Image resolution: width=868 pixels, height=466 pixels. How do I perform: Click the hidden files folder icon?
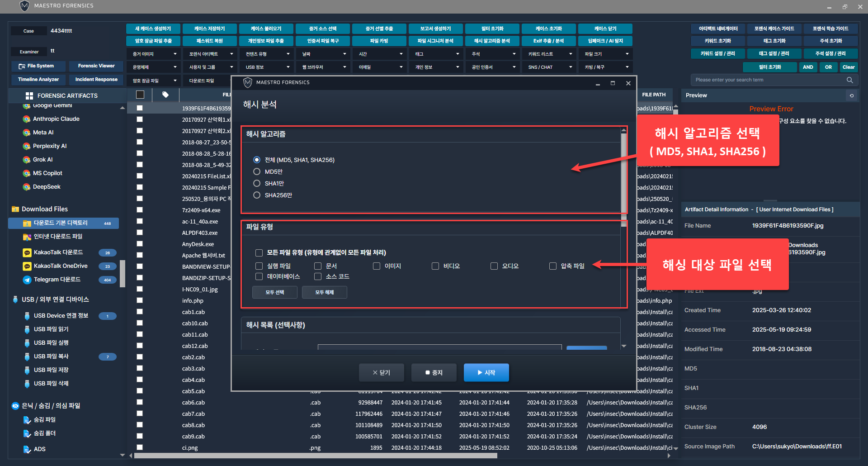coord(27,420)
